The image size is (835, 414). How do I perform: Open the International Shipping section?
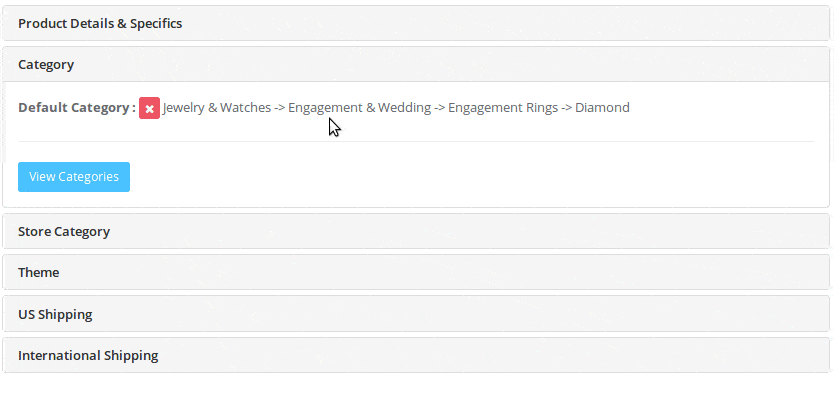[x=88, y=355]
